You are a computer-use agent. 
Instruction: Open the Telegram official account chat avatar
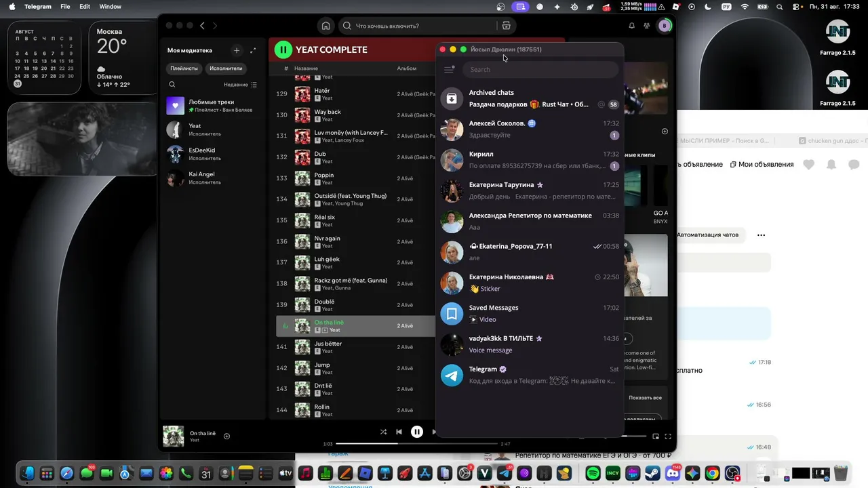[x=452, y=375]
